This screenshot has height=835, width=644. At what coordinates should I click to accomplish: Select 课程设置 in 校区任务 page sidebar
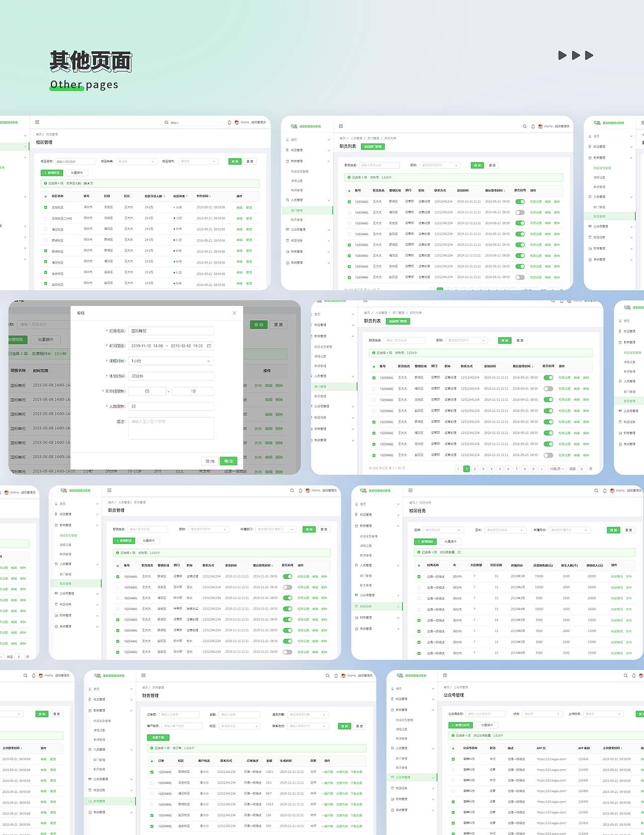tap(366, 546)
